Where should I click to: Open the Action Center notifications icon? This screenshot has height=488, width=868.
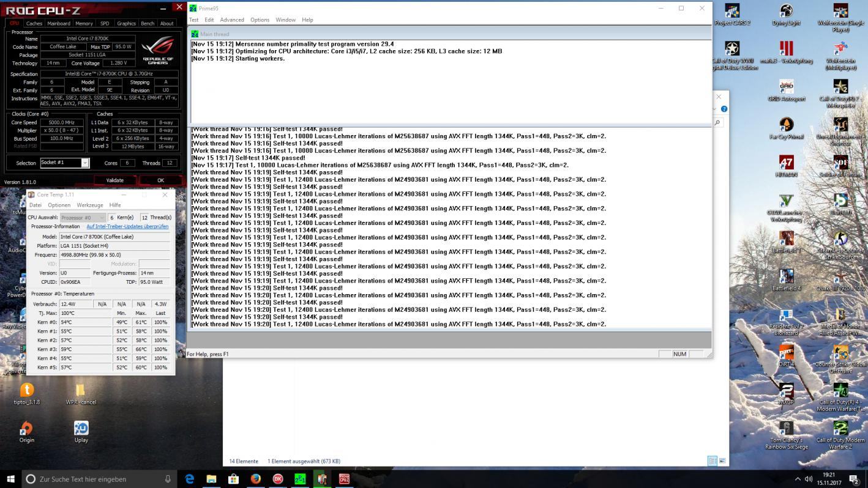pyautogui.click(x=854, y=479)
